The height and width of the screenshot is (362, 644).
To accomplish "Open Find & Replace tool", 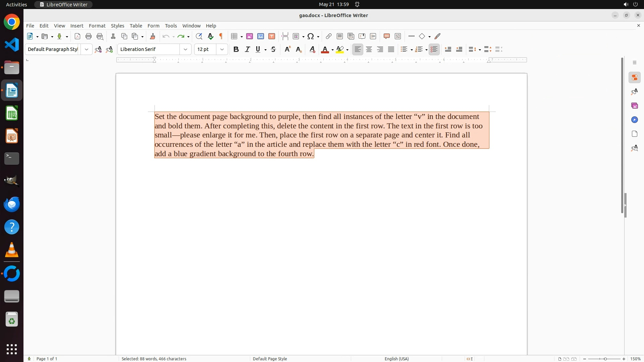I will coord(199,36).
